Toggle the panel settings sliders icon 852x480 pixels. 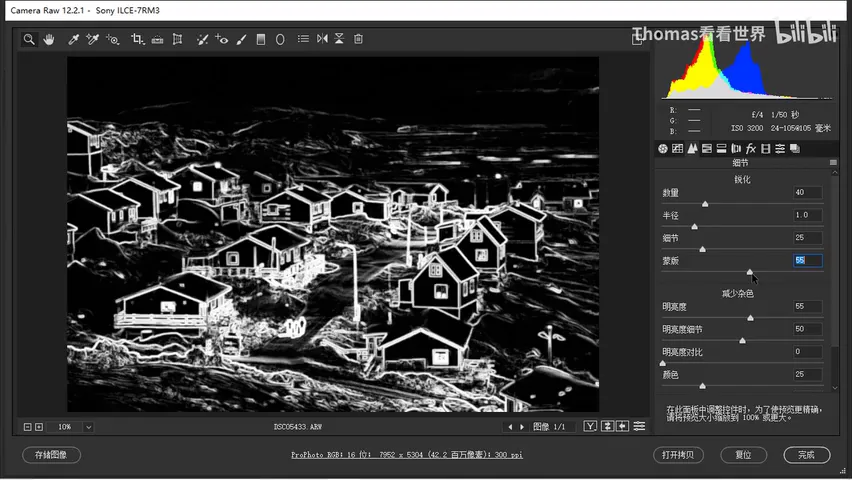tap(640, 426)
